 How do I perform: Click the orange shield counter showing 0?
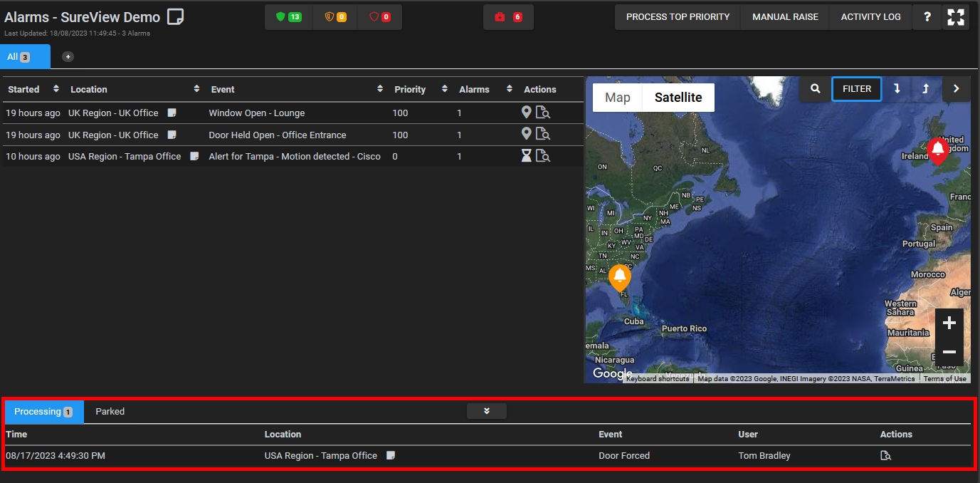(335, 17)
